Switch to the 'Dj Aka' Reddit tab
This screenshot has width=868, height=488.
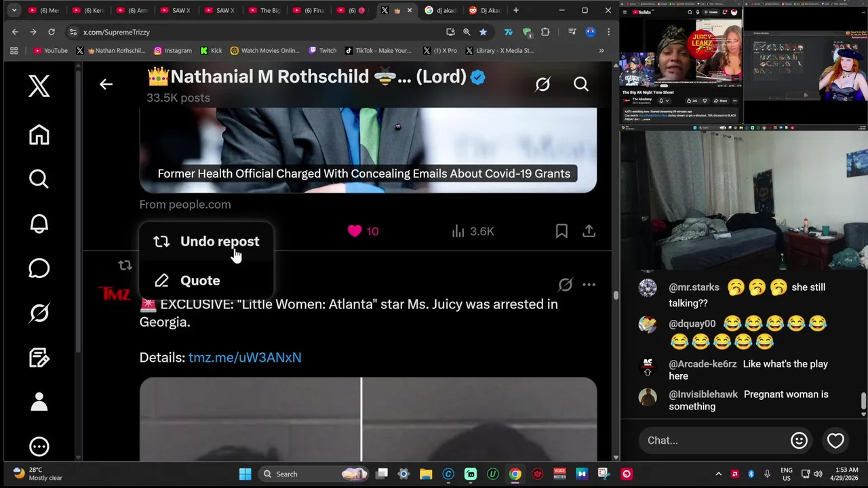[x=485, y=10]
